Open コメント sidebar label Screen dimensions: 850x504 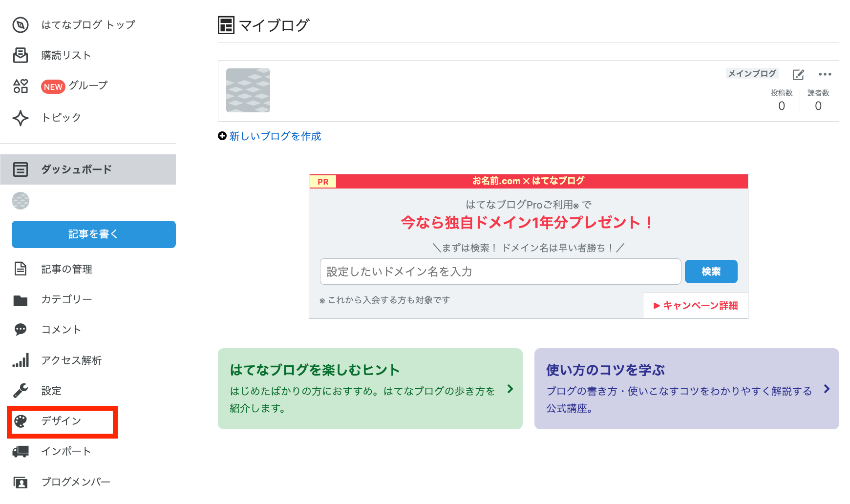coord(62,330)
